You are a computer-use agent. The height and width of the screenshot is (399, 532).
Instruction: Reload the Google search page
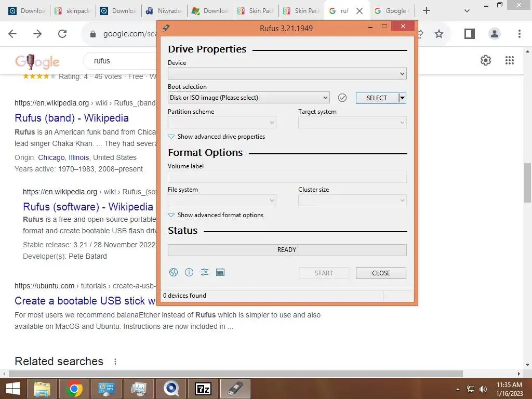[x=62, y=34]
